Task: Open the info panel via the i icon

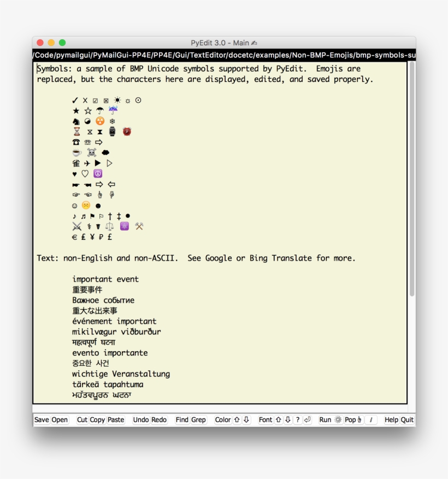Action: pyautogui.click(x=372, y=419)
